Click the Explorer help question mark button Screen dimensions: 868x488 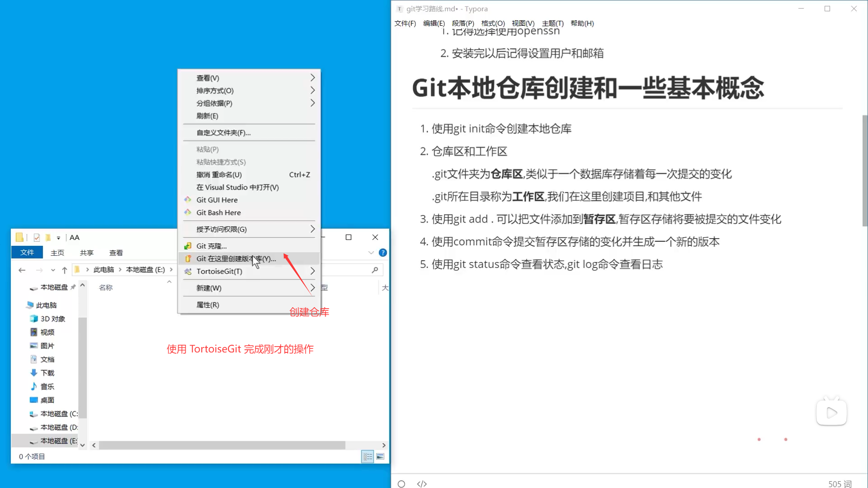click(383, 253)
